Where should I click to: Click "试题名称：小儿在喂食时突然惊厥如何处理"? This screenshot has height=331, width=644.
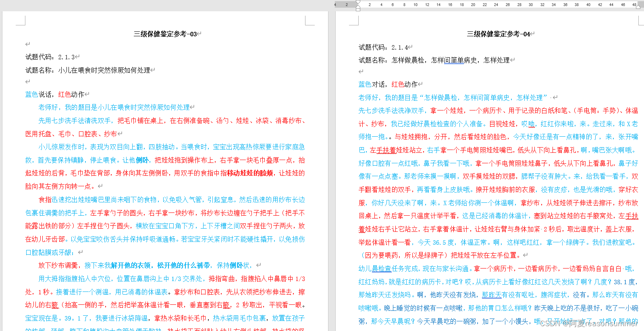pyautogui.click(x=88, y=70)
